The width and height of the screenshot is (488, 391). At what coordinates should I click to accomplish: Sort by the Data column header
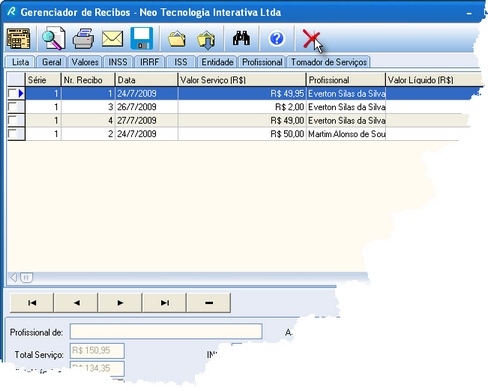click(146, 80)
